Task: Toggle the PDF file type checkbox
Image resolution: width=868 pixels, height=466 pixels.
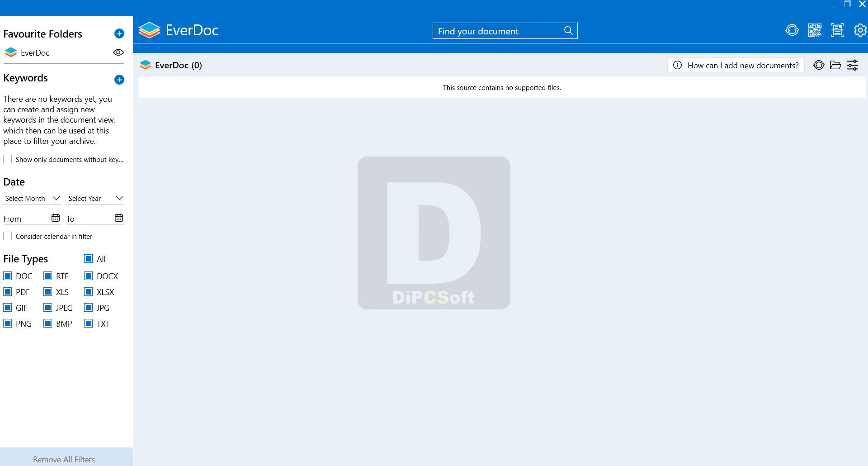Action: [x=8, y=292]
